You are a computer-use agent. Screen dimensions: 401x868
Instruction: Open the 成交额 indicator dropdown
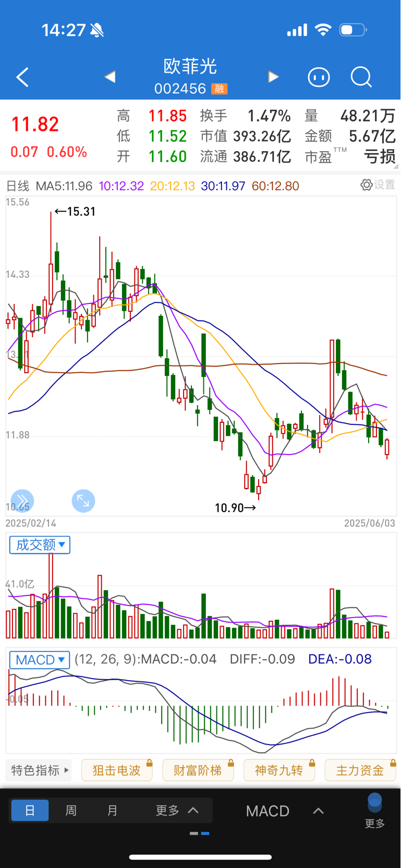40,545
